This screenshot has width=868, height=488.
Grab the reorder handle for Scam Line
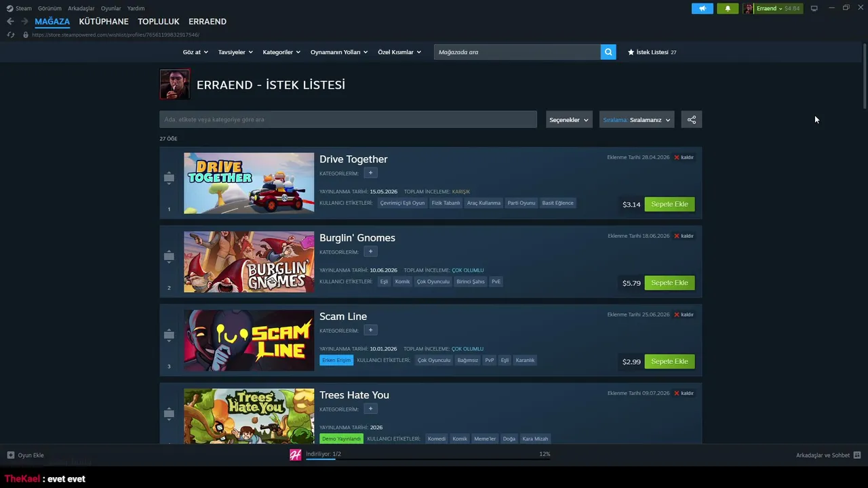169,335
